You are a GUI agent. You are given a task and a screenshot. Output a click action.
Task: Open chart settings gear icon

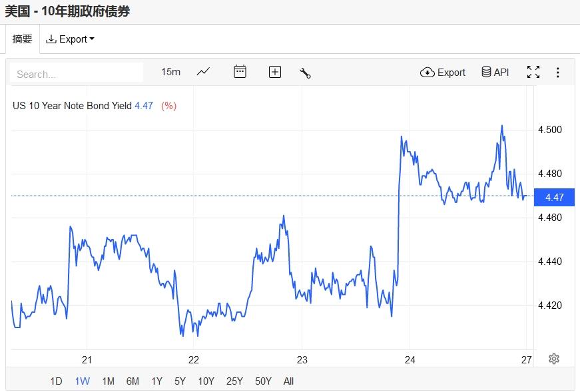point(554,359)
